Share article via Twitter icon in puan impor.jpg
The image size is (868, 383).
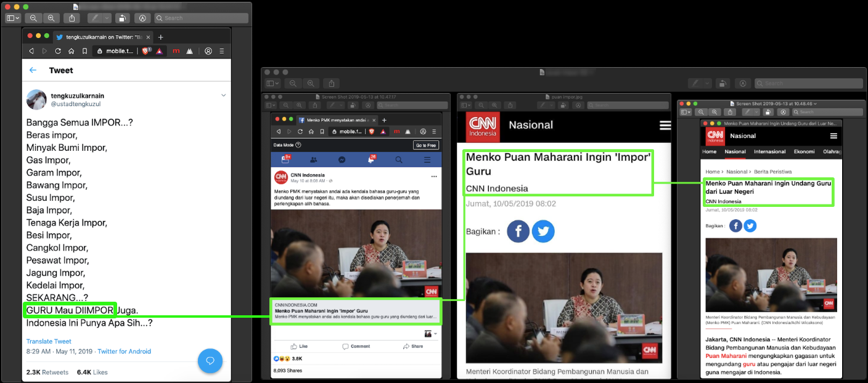(543, 231)
